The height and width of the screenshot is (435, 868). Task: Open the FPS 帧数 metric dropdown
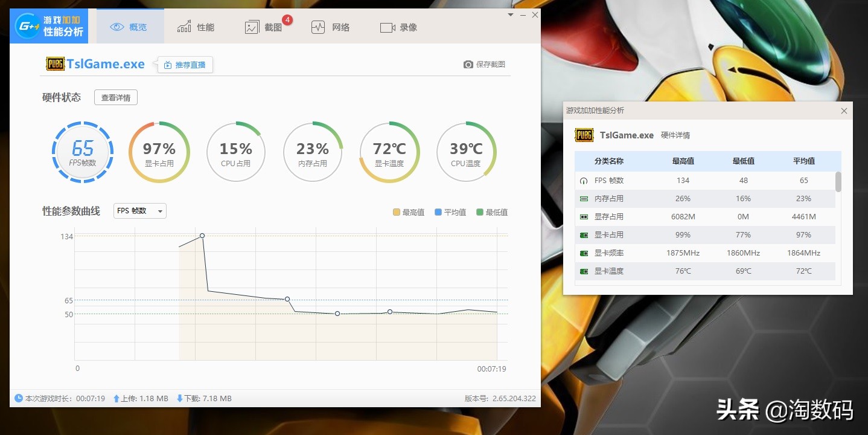coord(139,211)
